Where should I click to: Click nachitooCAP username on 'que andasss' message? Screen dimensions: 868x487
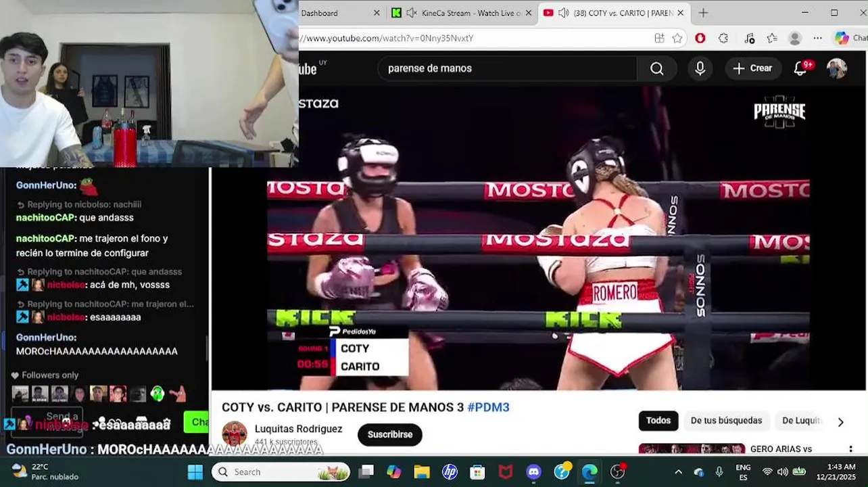tap(45, 218)
